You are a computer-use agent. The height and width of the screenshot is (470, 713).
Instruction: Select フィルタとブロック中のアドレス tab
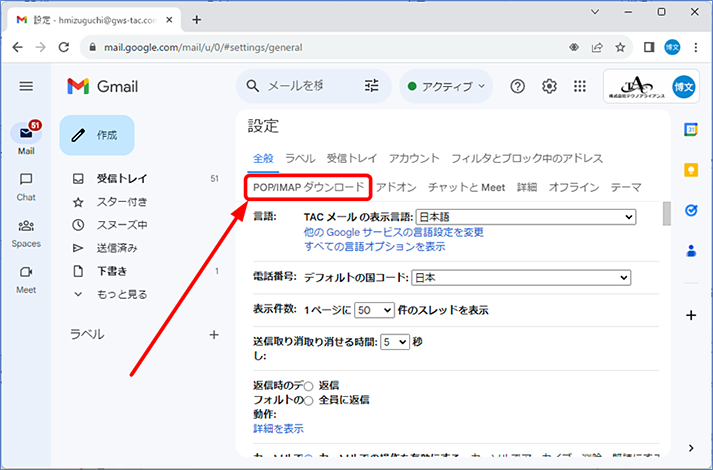point(527,158)
